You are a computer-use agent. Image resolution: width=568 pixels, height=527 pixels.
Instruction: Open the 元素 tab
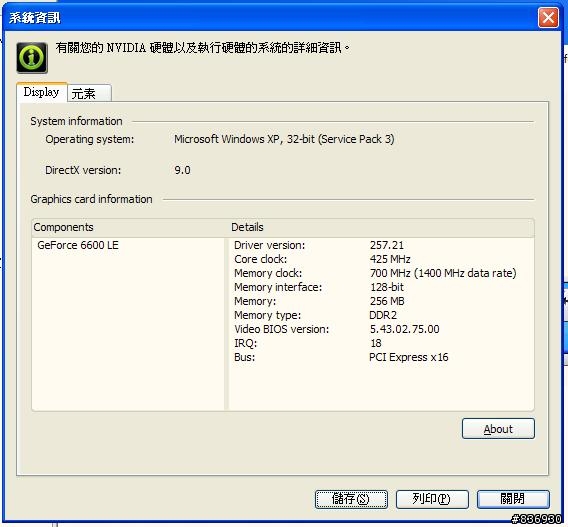pyautogui.click(x=89, y=93)
